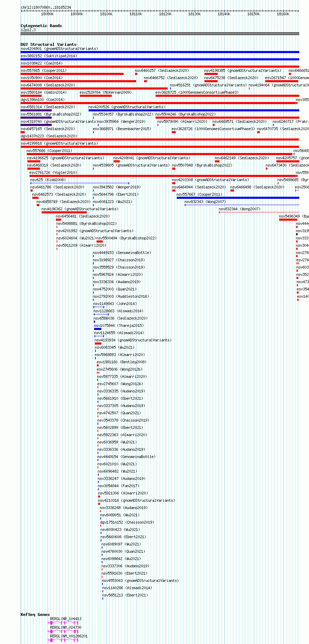Click the 18100k ruler position

click(106, 14)
